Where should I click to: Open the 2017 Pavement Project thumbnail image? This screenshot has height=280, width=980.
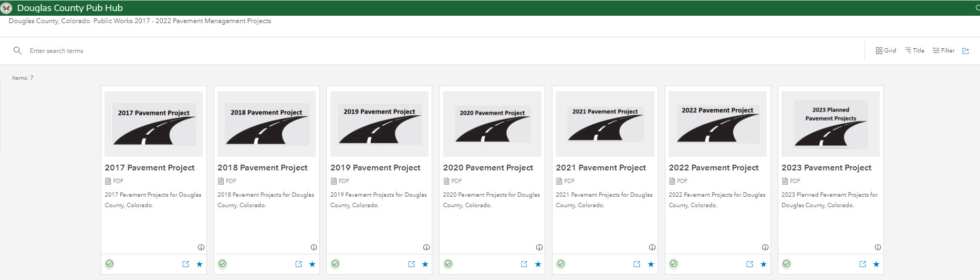[153, 124]
